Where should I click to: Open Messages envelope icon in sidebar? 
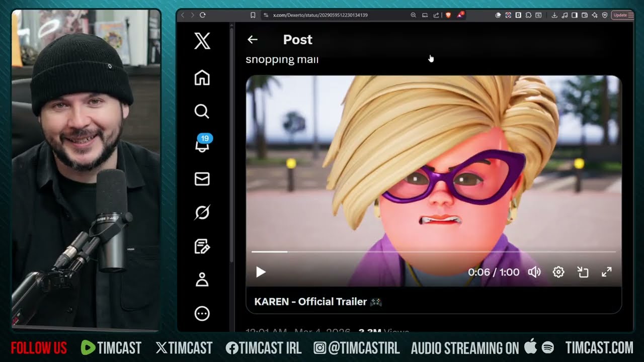(202, 179)
